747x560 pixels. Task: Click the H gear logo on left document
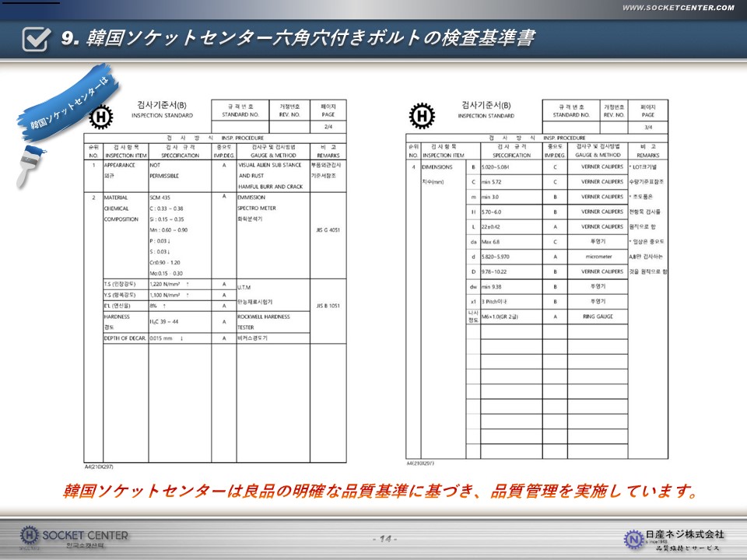point(102,117)
